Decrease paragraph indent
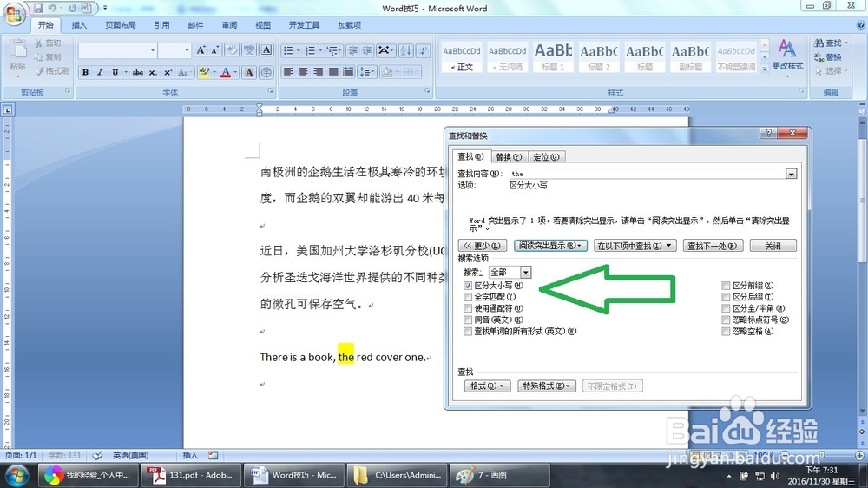This screenshot has height=488, width=868. click(x=353, y=50)
